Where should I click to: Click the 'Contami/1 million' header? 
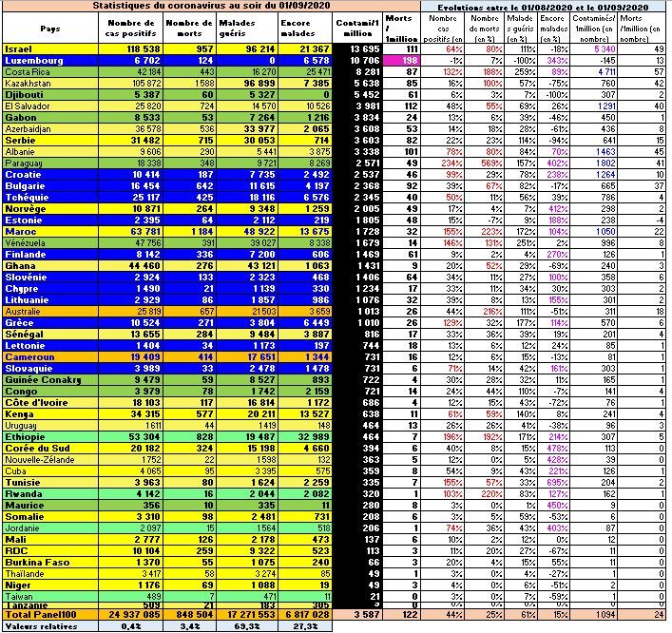coord(357,29)
